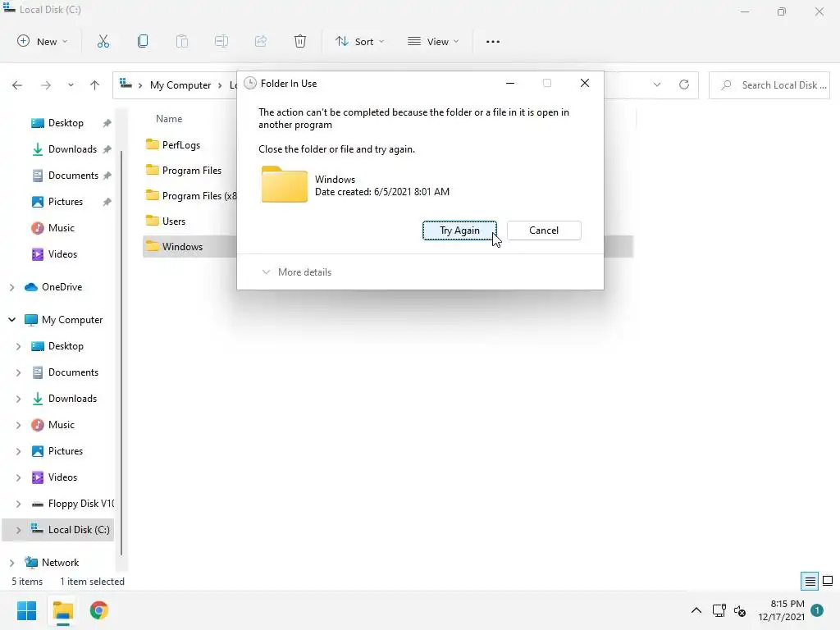Switch to details view layout icon
The width and height of the screenshot is (840, 630).
[x=810, y=581]
